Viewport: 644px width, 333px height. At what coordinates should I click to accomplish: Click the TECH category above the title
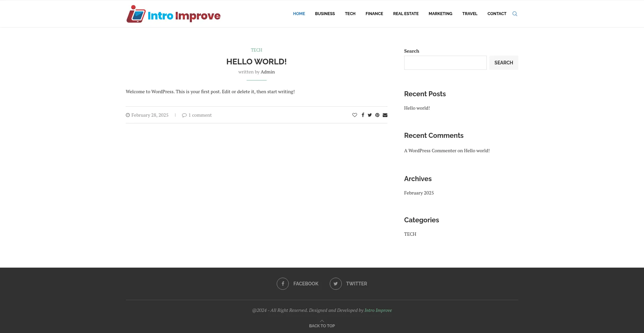[x=257, y=50]
